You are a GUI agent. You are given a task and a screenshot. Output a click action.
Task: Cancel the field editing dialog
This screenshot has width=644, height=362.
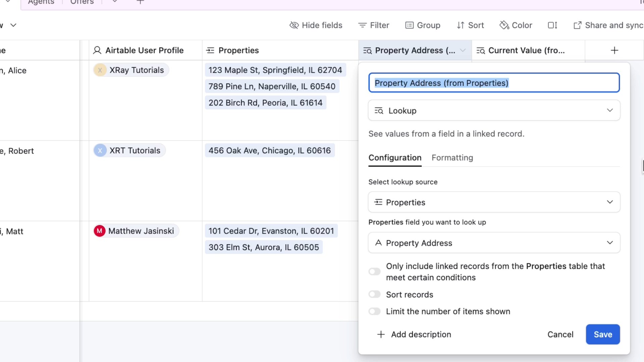click(x=560, y=334)
